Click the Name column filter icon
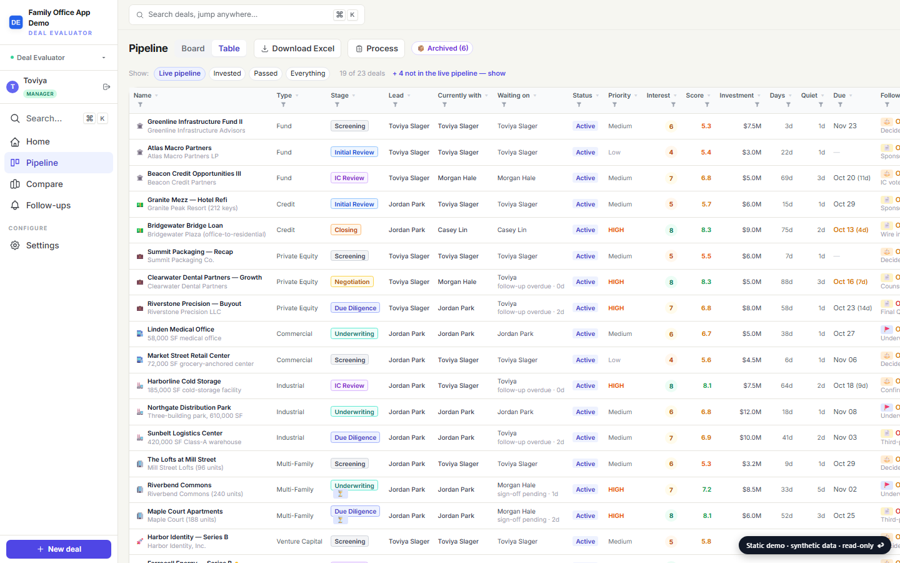 point(140,104)
